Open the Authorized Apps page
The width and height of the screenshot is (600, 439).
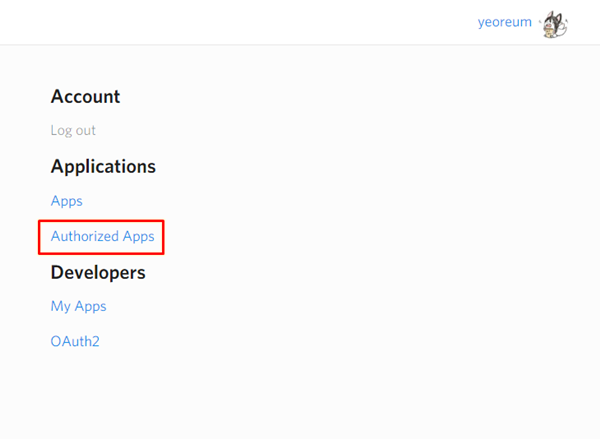click(x=102, y=237)
